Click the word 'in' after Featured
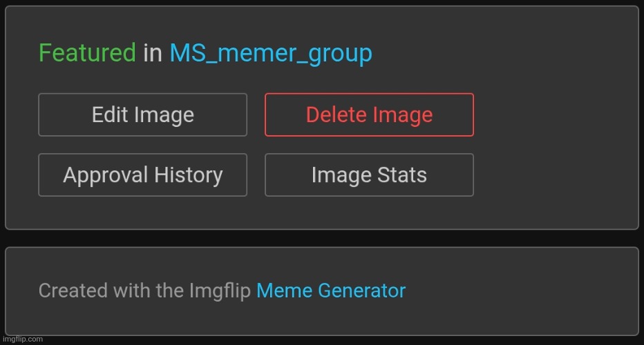Screen dimensions: 644x345 pyautogui.click(x=152, y=53)
